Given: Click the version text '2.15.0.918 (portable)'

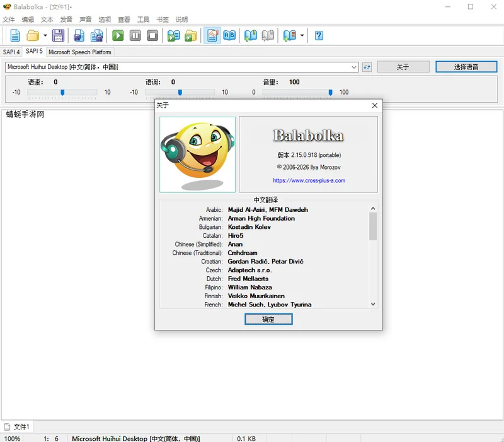Looking at the screenshot, I should click(316, 155).
